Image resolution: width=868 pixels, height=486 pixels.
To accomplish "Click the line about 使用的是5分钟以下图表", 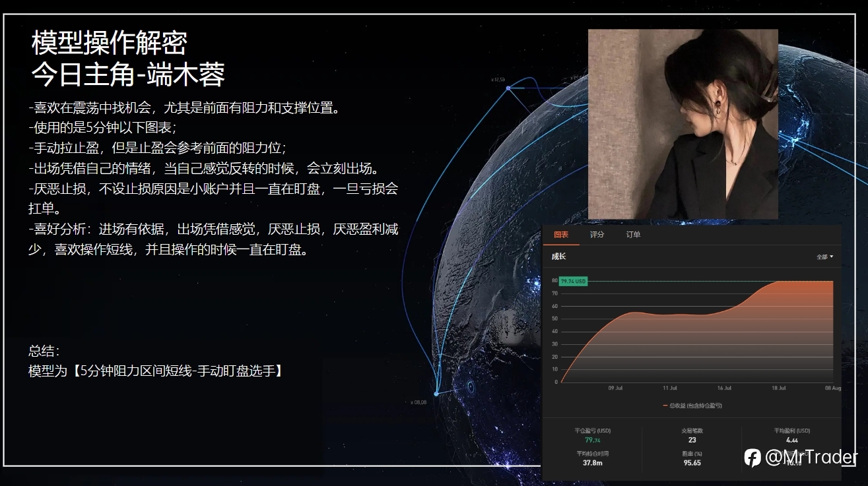I will tap(102, 127).
